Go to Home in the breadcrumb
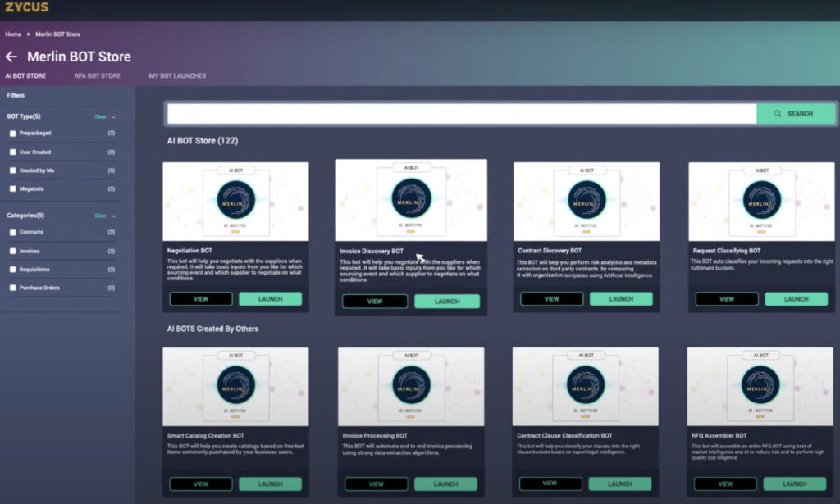The width and height of the screenshot is (840, 504). [x=13, y=34]
